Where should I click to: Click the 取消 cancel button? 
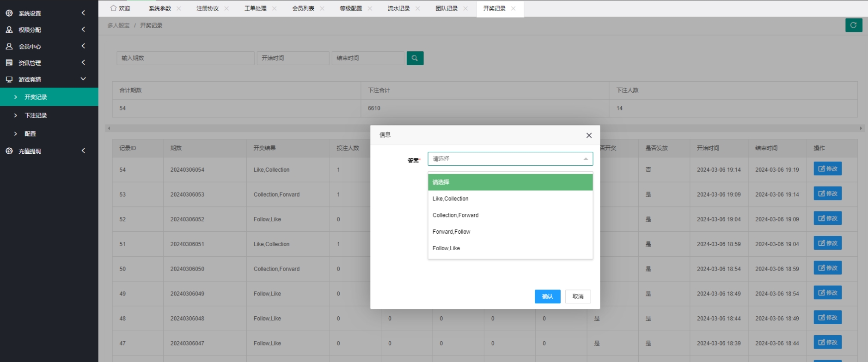(577, 296)
